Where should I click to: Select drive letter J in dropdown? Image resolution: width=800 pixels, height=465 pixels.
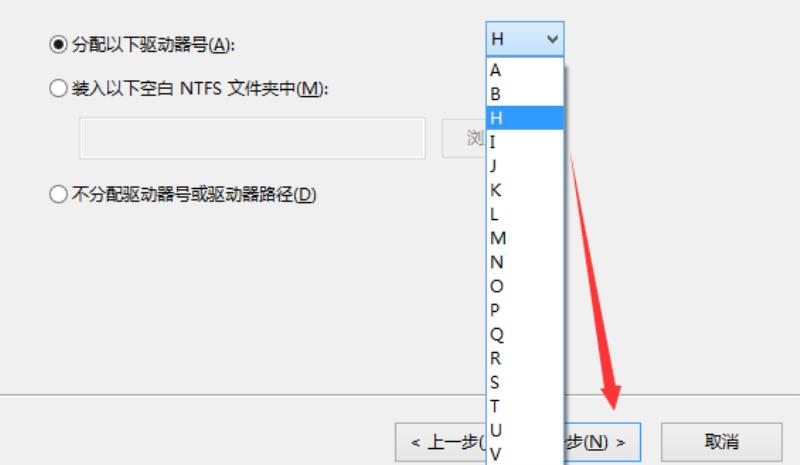click(525, 166)
